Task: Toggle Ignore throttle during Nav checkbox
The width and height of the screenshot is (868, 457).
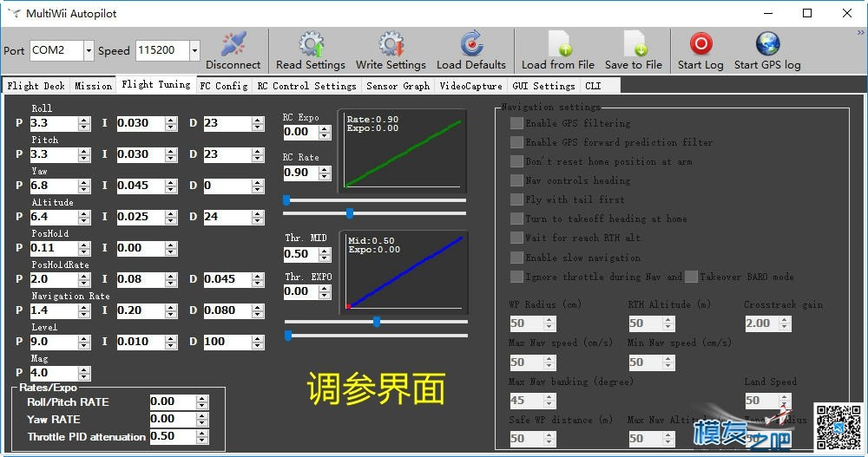Action: [x=516, y=276]
